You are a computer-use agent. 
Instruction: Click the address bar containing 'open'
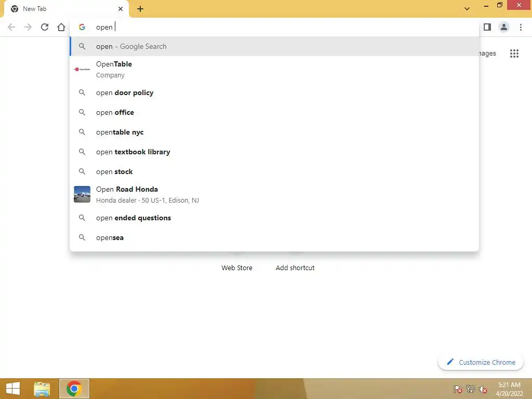(x=274, y=27)
